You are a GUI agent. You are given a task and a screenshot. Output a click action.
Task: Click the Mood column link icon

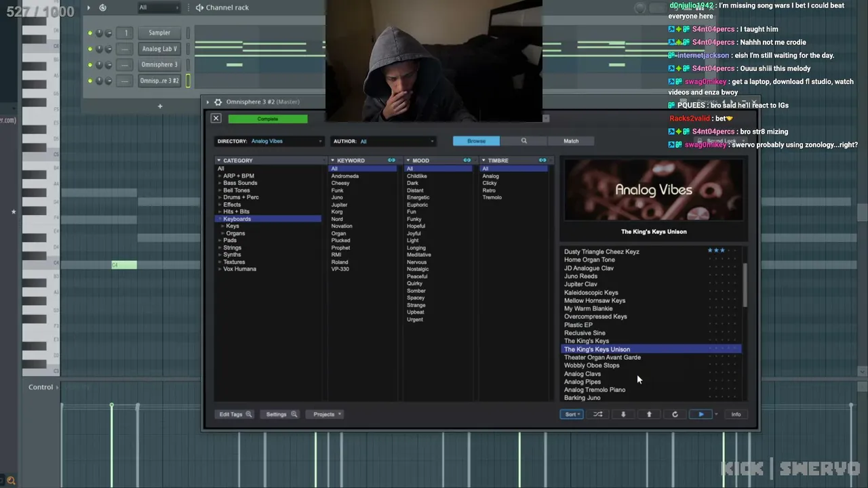tap(467, 161)
